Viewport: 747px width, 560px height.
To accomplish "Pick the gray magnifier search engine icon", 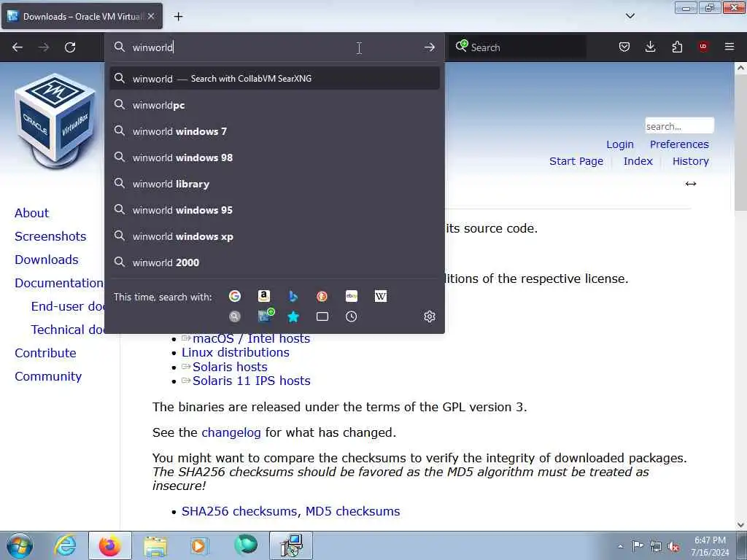I will [x=235, y=316].
